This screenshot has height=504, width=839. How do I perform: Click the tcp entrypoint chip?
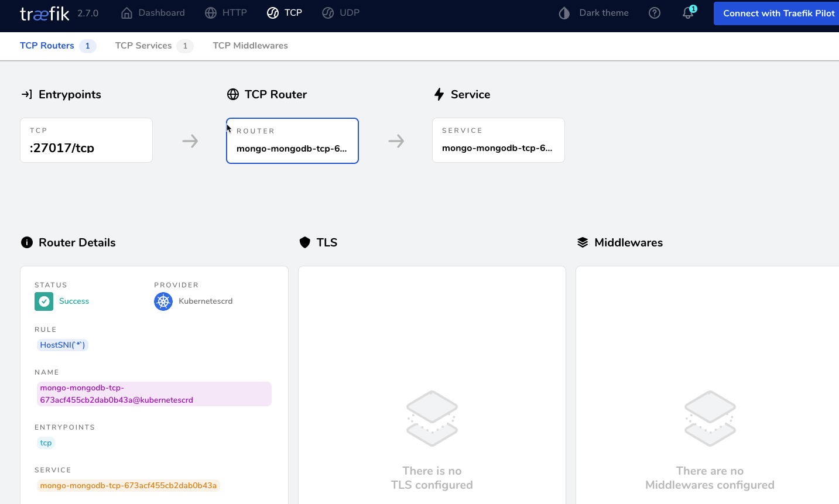[x=46, y=443]
